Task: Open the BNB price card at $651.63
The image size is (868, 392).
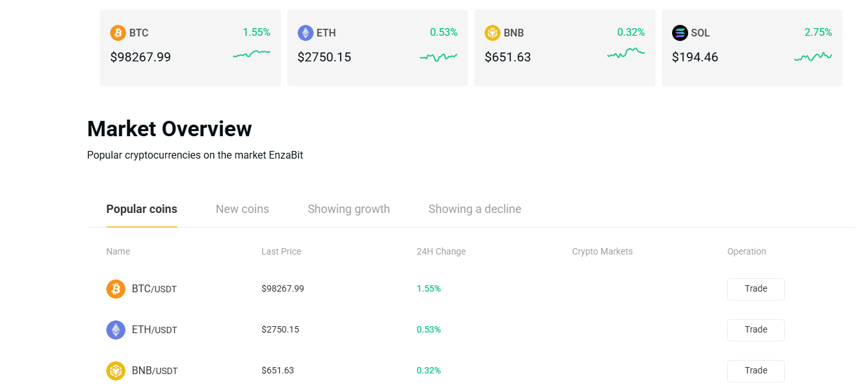Action: pos(564,48)
